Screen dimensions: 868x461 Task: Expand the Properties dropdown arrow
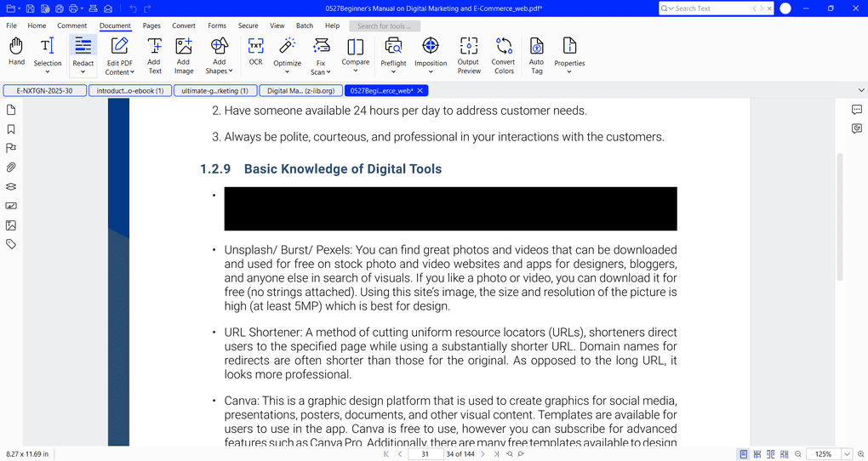(x=569, y=72)
